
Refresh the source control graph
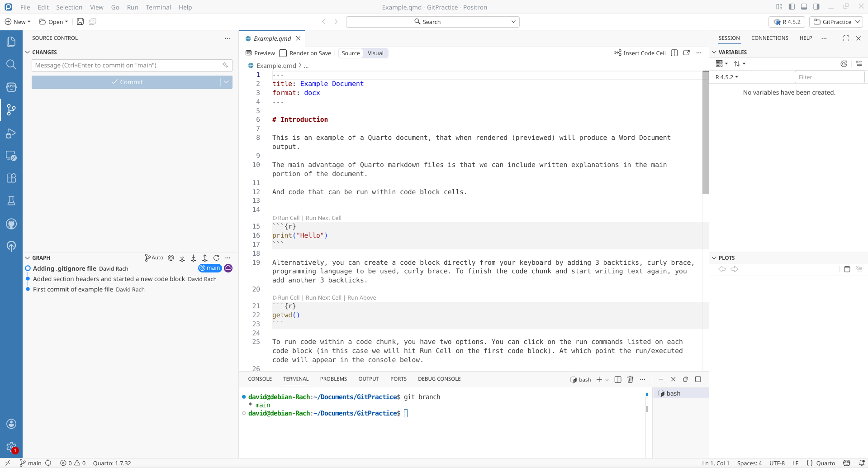coord(216,258)
